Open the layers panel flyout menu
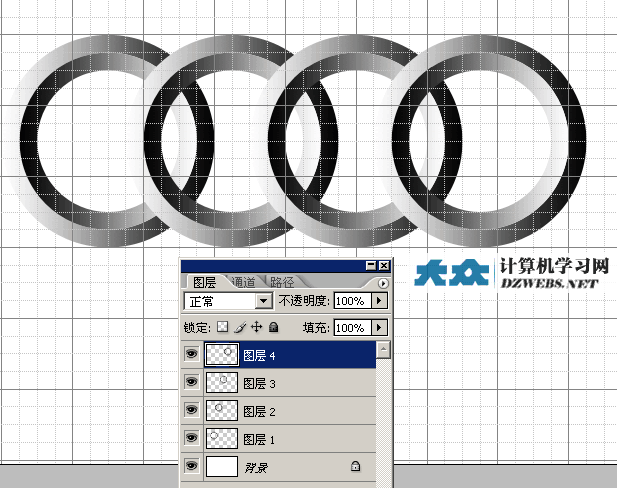 [383, 283]
